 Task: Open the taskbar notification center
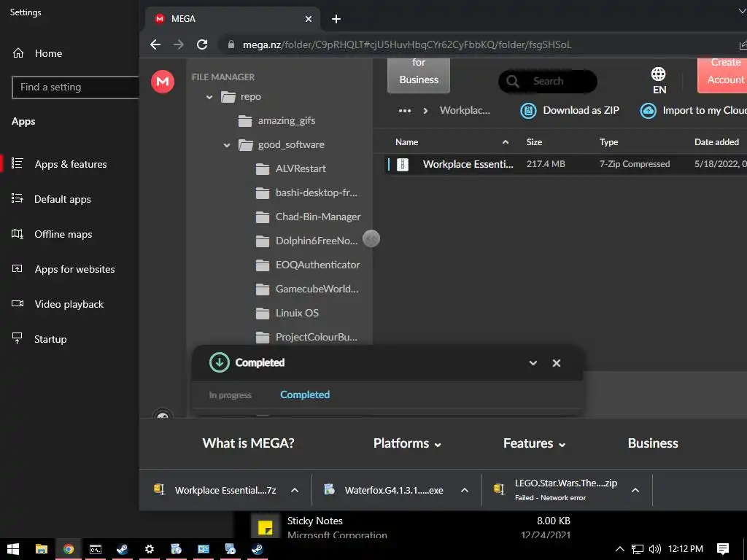coord(723,549)
